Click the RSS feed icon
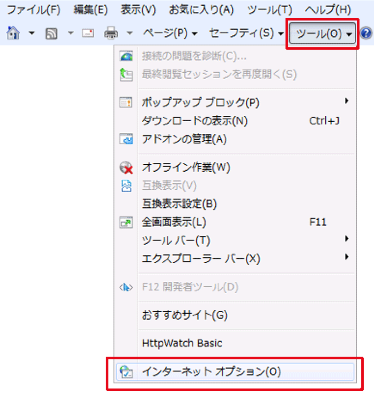This screenshot has width=374, height=400. point(51,33)
